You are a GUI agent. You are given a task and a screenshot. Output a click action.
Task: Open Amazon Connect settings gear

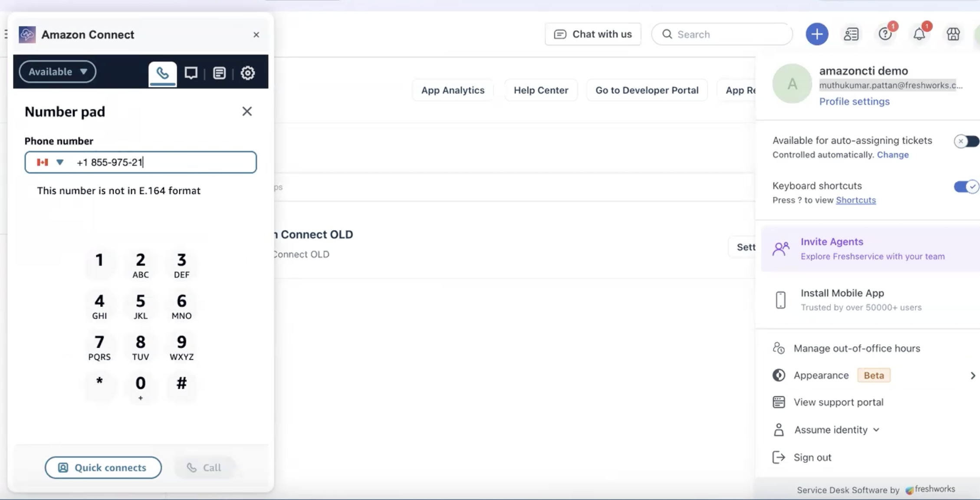247,73
